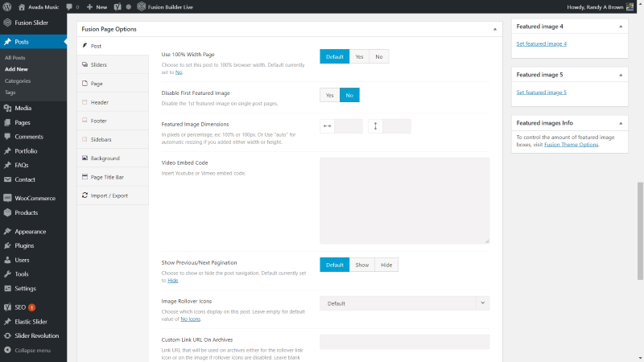Click the featured image width field

click(349, 126)
